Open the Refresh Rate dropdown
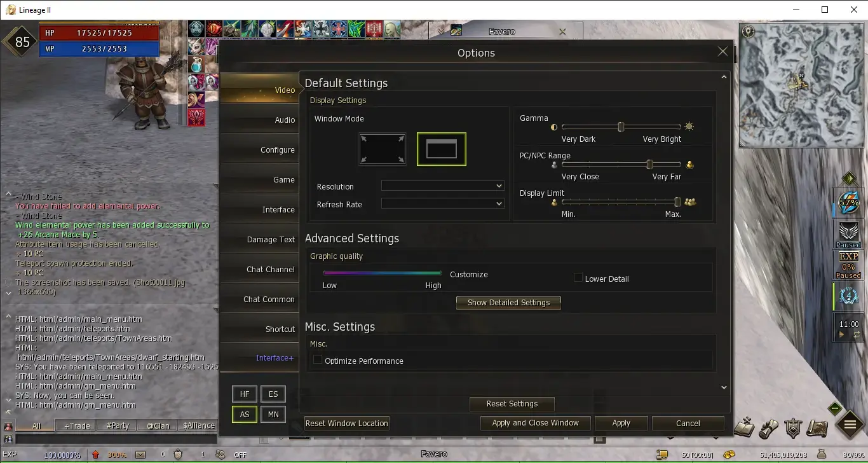 tap(442, 204)
